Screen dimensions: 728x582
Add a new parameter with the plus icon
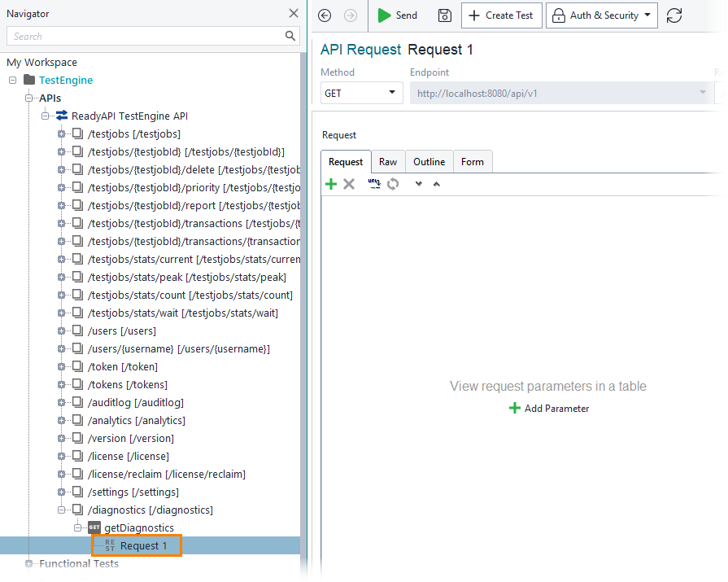click(x=331, y=184)
